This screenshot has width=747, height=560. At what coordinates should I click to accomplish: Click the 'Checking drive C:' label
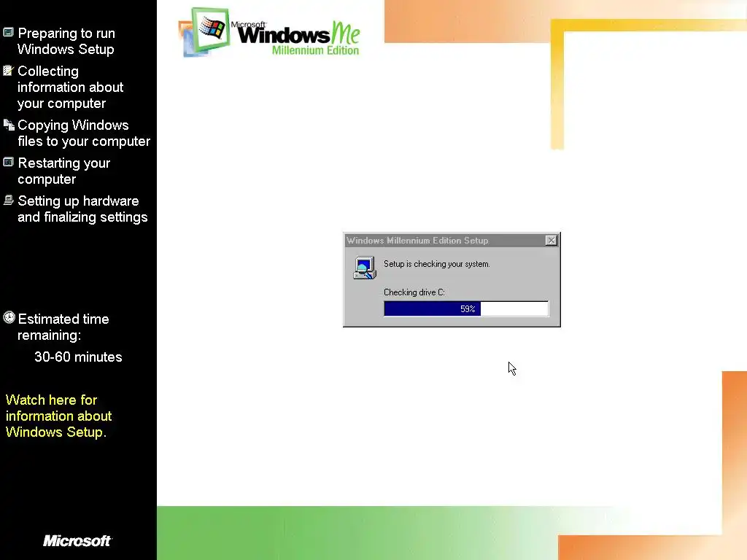414,292
